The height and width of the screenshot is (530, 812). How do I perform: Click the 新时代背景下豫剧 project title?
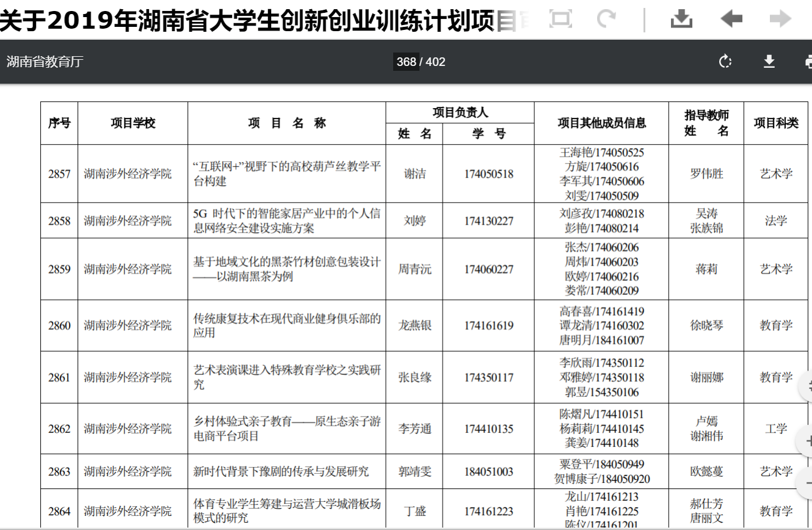tap(281, 472)
